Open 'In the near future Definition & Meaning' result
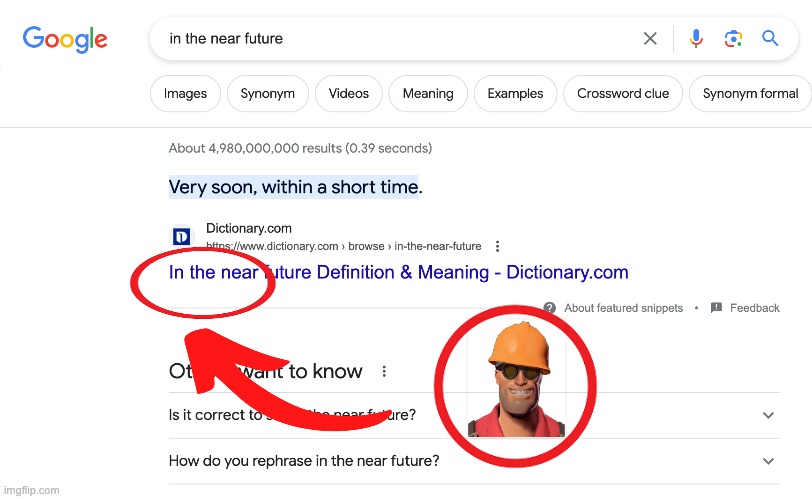This screenshot has height=499, width=812. [x=399, y=272]
